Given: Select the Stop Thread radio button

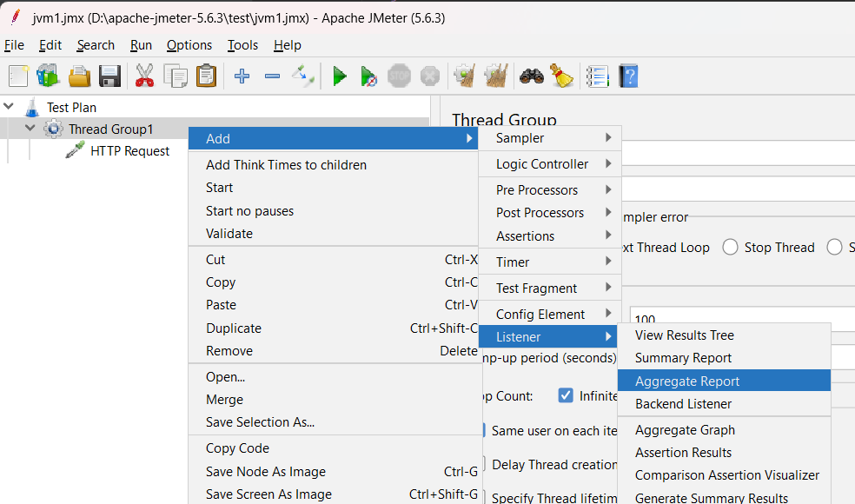Looking at the screenshot, I should coord(730,247).
